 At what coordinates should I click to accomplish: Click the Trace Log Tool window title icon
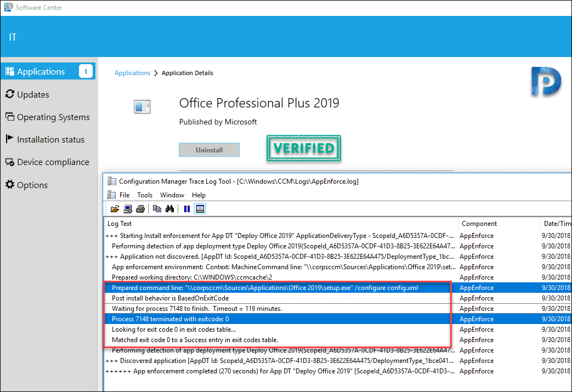click(x=112, y=181)
